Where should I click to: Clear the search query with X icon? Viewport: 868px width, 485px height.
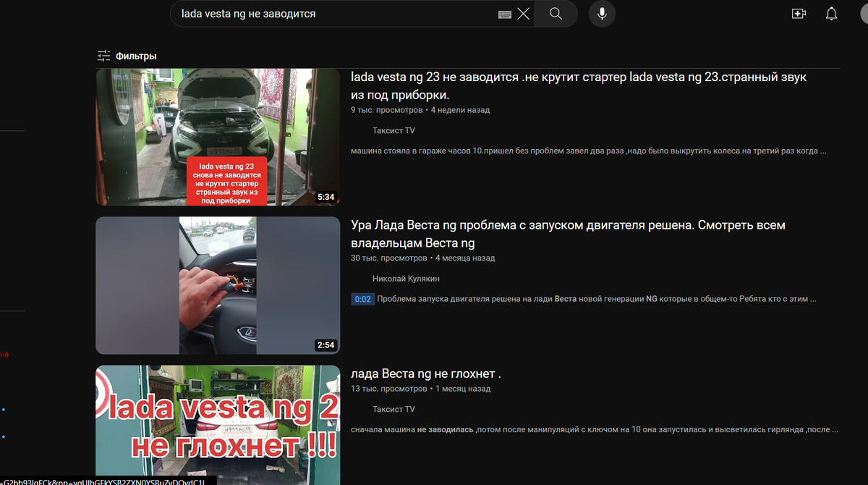[523, 14]
